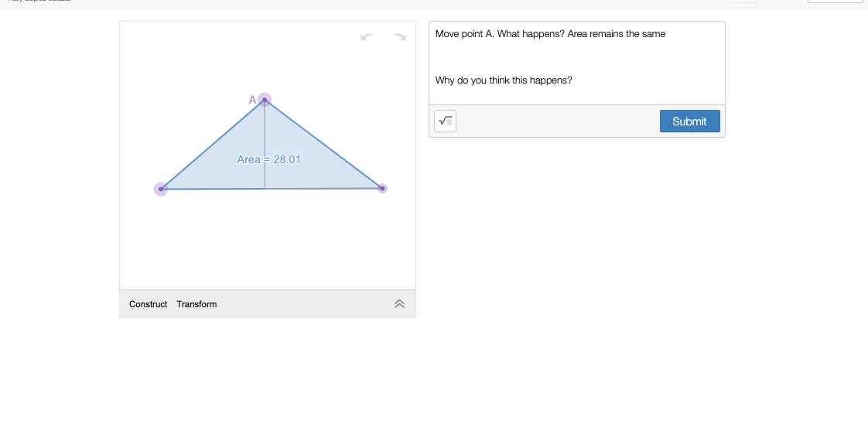
Task: Open the square root math input tool
Action: [445, 121]
